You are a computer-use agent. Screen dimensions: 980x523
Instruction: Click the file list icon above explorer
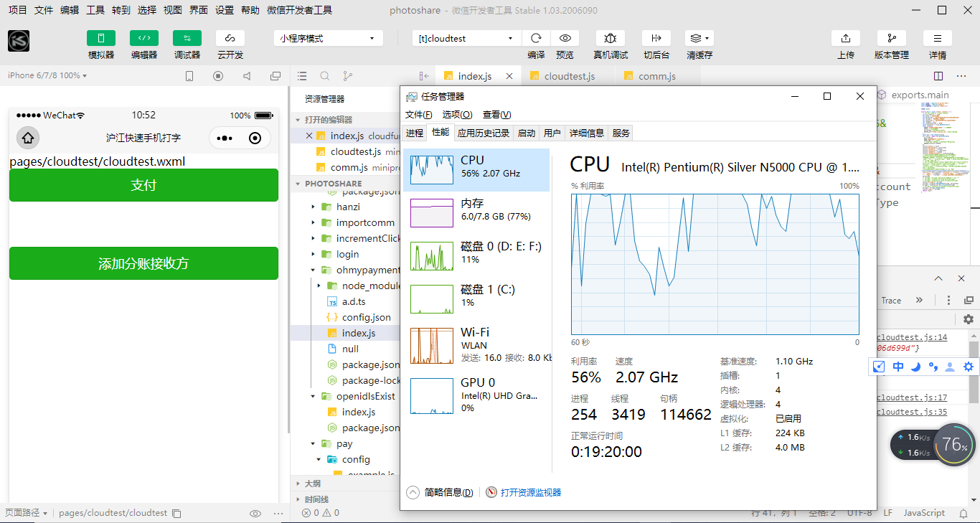point(302,76)
